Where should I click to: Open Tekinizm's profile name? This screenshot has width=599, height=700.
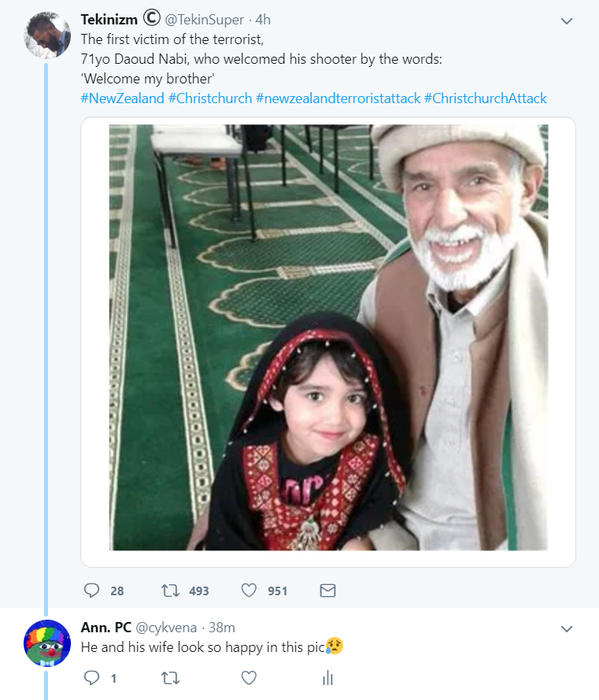(x=109, y=19)
